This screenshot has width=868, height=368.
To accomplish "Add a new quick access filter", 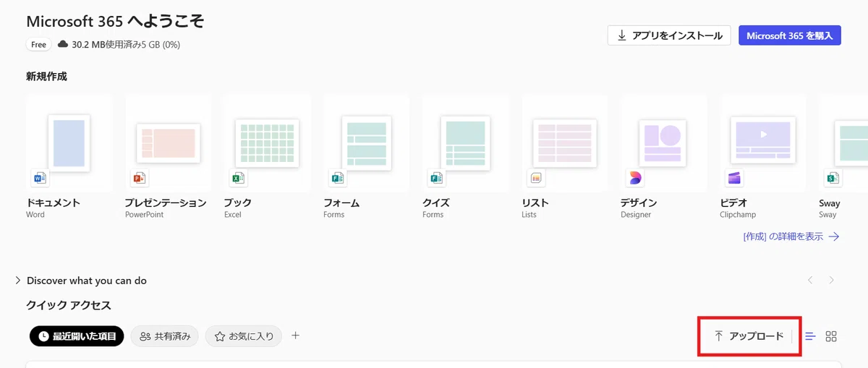I will (295, 335).
